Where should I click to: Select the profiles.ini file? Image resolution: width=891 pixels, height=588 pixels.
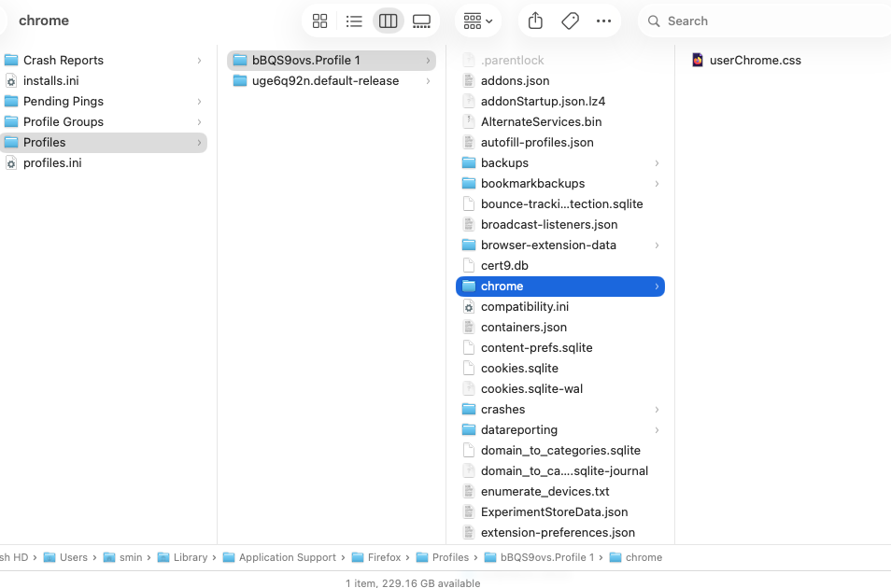[x=51, y=162]
